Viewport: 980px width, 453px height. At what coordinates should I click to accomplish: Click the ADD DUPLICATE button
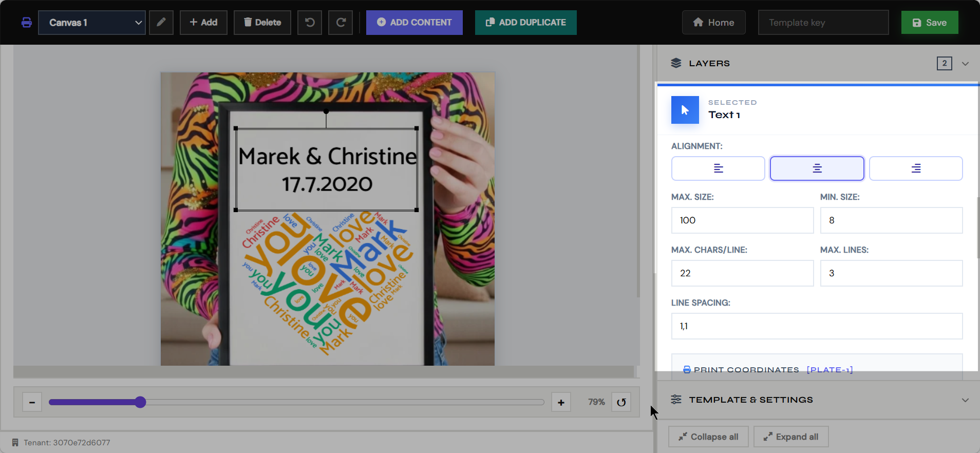pos(526,23)
